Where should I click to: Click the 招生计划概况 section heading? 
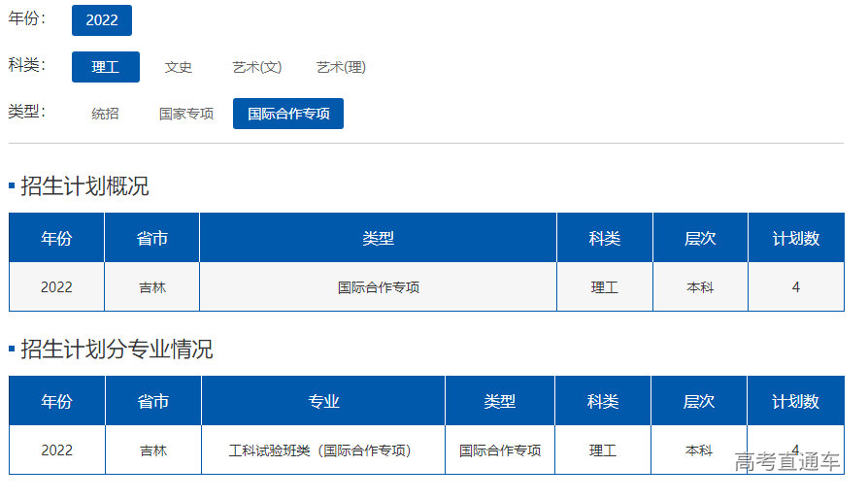click(84, 186)
